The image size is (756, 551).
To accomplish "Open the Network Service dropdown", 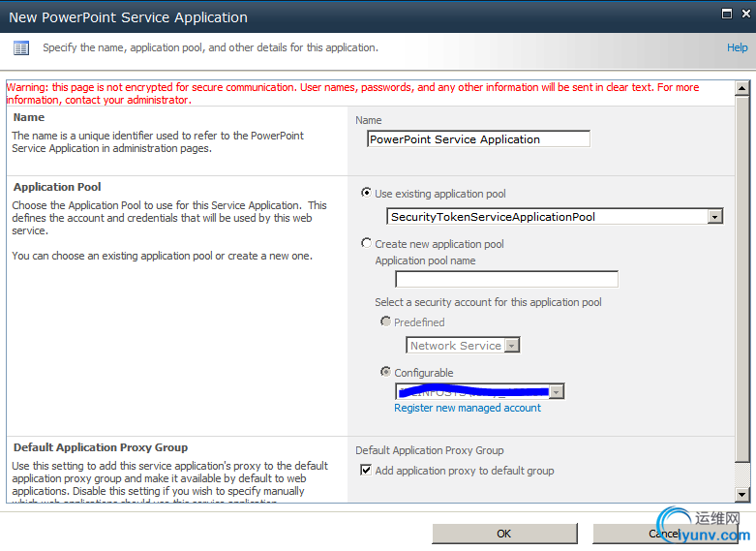I will point(512,346).
